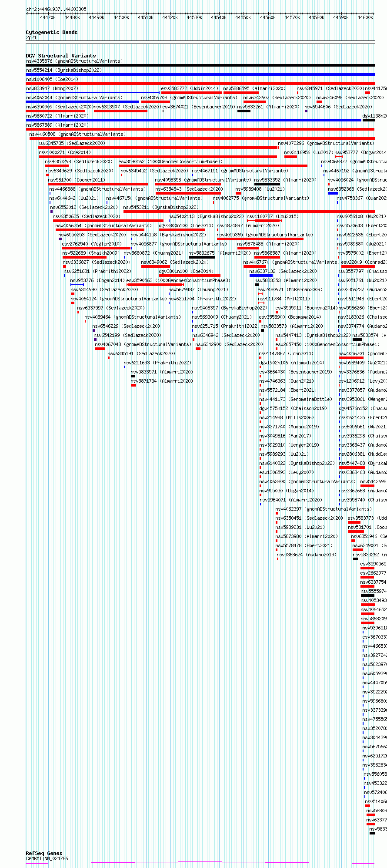The height and width of the screenshot is (868, 387).
Task: Click the 44600k ruler tick label
Action: (365, 17)
